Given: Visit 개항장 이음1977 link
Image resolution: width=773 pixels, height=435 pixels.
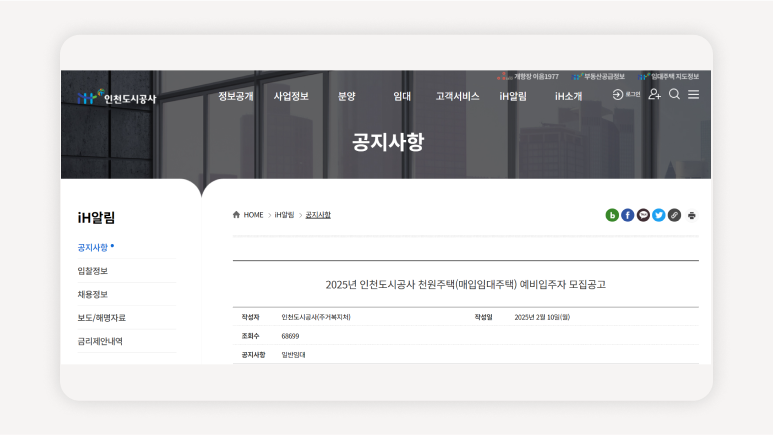Looking at the screenshot, I should tap(528, 76).
